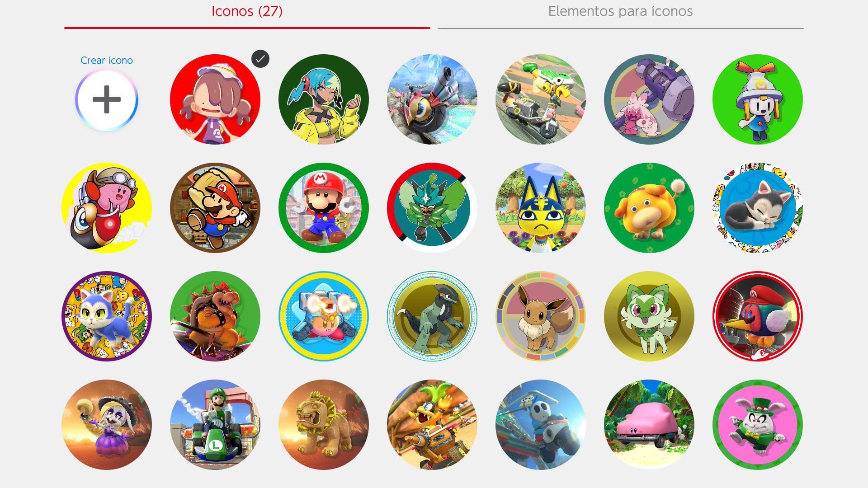Choose the pink Kirby car mouthful icon
The height and width of the screenshot is (488, 868).
click(649, 425)
